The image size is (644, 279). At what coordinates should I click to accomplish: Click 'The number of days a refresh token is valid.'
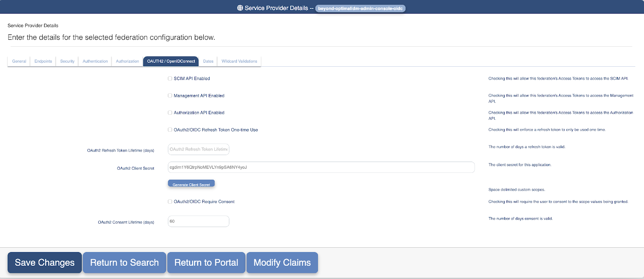coord(527,147)
